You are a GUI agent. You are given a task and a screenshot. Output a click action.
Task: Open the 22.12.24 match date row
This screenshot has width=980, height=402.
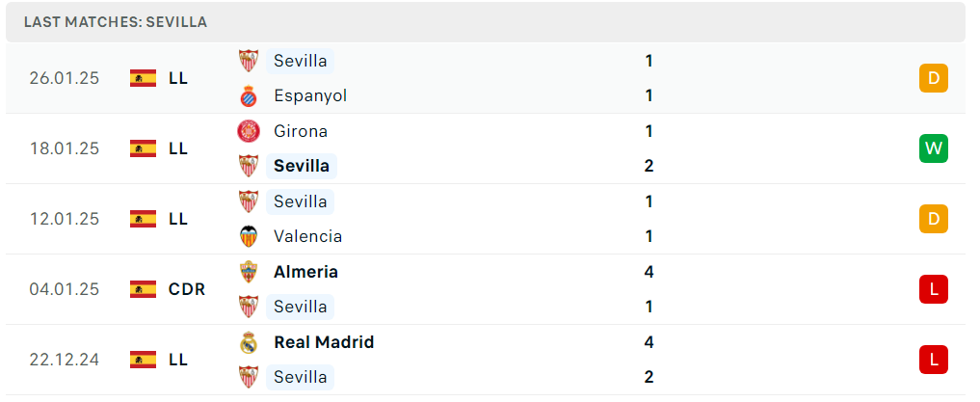coord(486,360)
